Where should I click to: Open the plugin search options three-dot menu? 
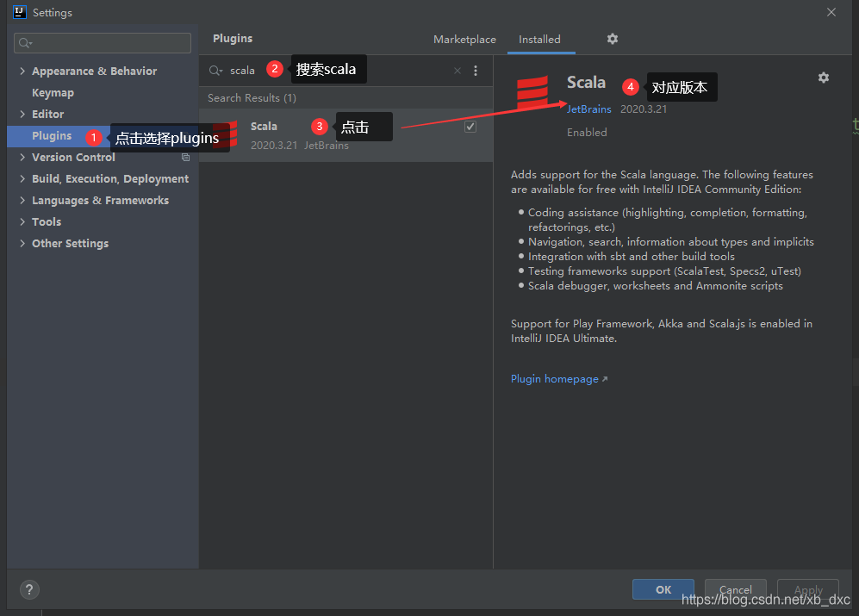click(476, 71)
